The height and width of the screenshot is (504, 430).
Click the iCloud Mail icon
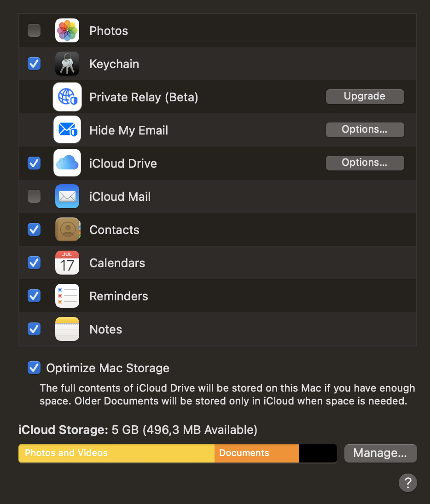tap(67, 196)
